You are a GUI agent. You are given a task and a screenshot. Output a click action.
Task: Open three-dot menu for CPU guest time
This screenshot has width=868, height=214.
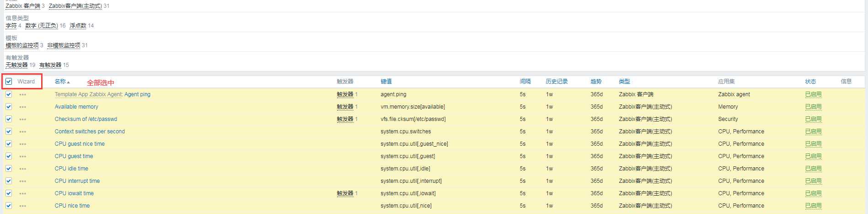pyautogui.click(x=23, y=156)
